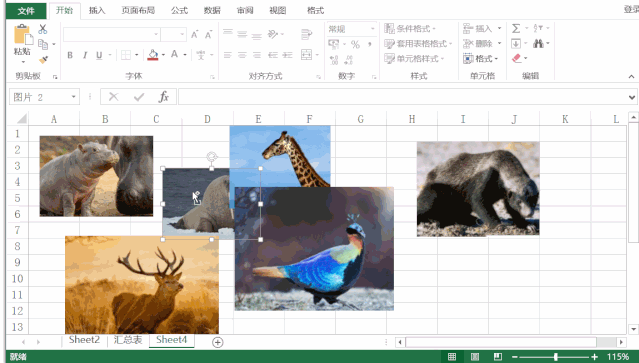Apply the font color A
Image resolution: width=639 pixels, height=363 pixels.
click(174, 54)
